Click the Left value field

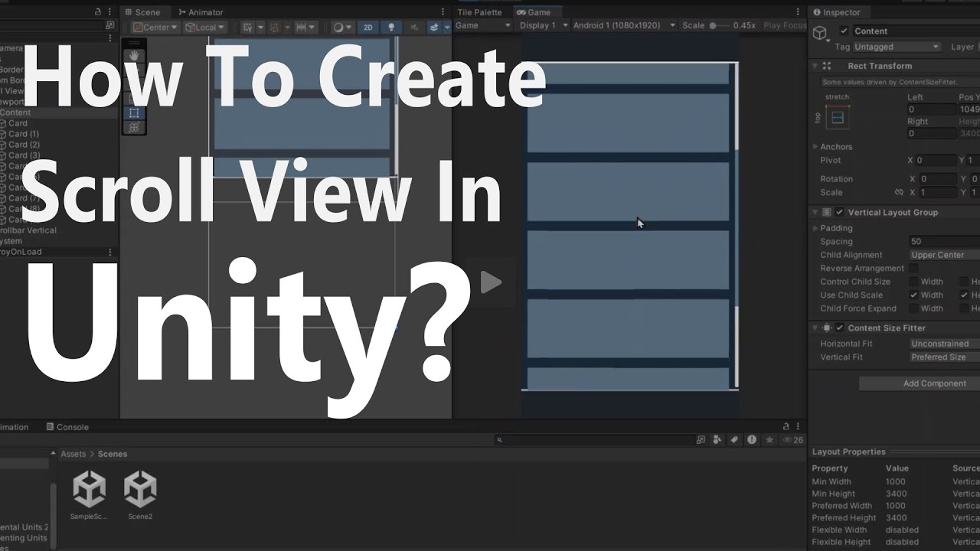[931, 109]
